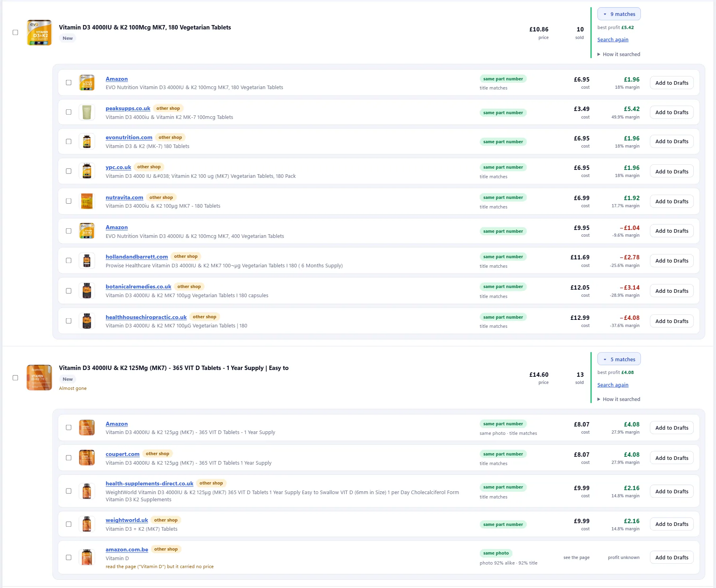The height and width of the screenshot is (588, 716).
Task: Open the hollandandbarrett.com link
Action: 137,257
